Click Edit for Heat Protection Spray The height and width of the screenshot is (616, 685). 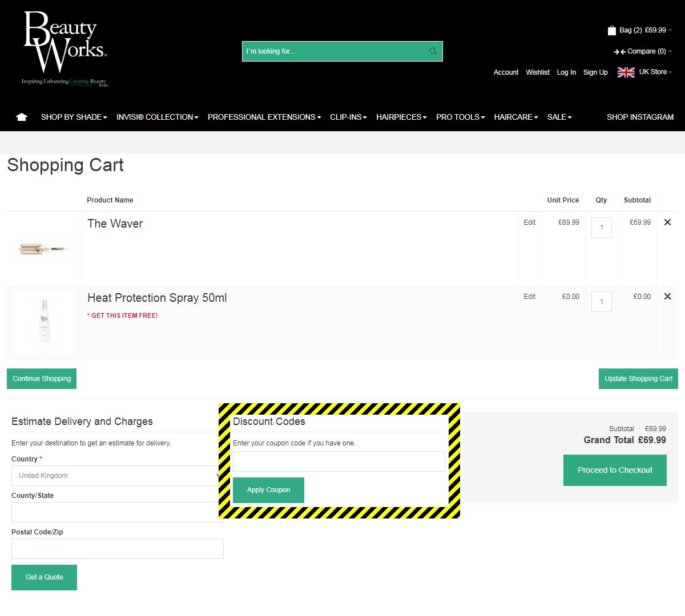pos(529,297)
